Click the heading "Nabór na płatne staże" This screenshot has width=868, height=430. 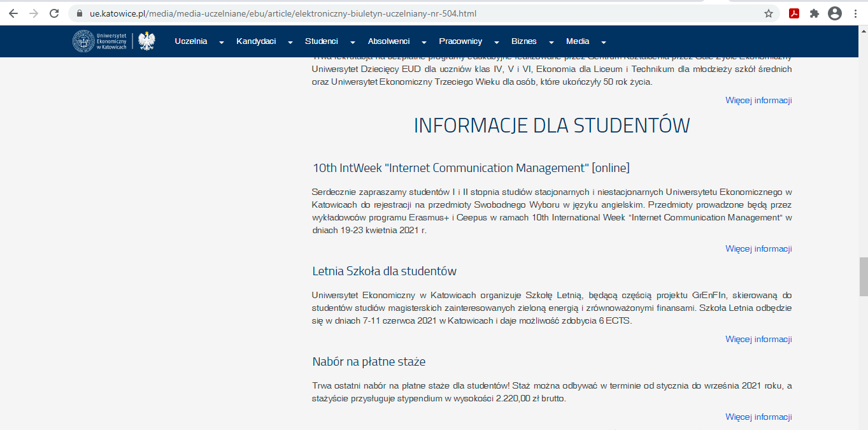tap(369, 362)
